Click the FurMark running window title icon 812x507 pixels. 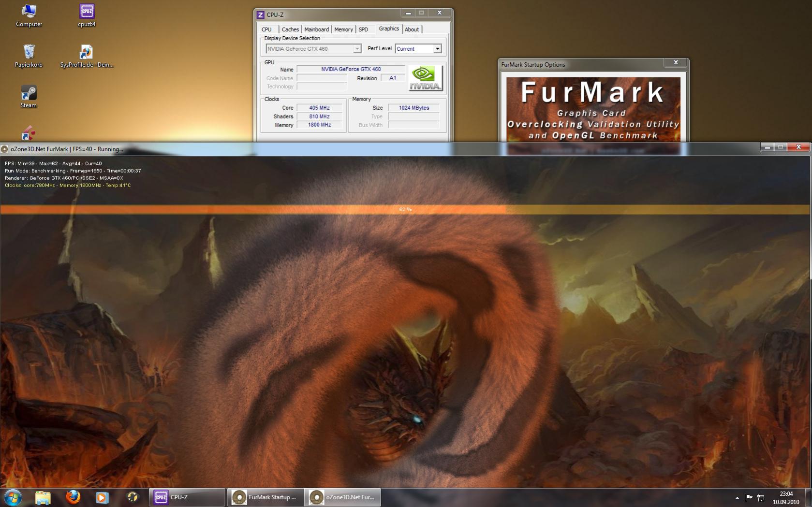pos(5,149)
